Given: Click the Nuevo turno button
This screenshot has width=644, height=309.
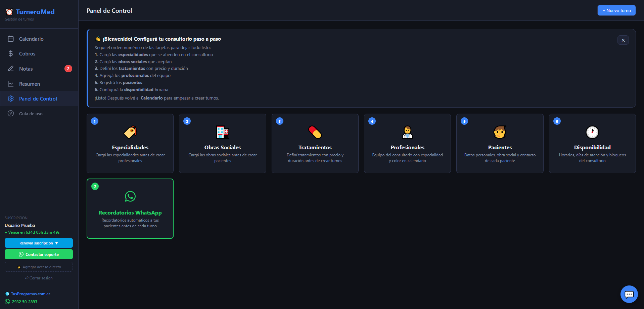Looking at the screenshot, I should click(616, 10).
